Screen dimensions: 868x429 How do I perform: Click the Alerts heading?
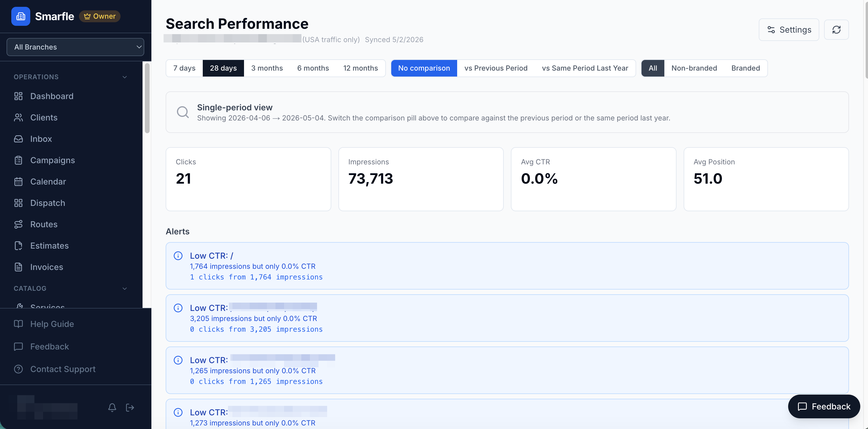[x=178, y=231]
